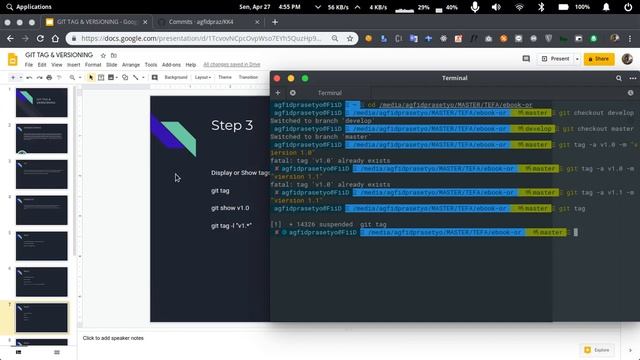Image resolution: width=640 pixels, height=360 pixels.
Task: Bookmark the page with the star icon
Action: [x=350, y=38]
